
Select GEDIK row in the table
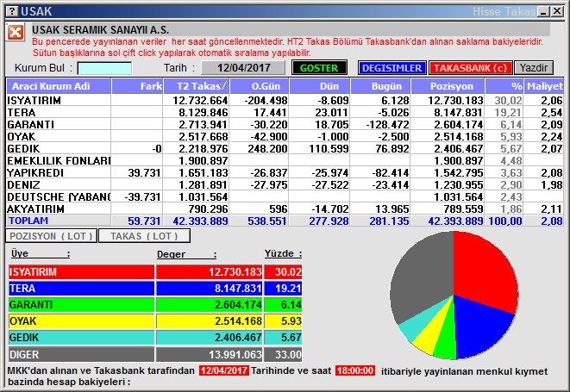coord(285,148)
